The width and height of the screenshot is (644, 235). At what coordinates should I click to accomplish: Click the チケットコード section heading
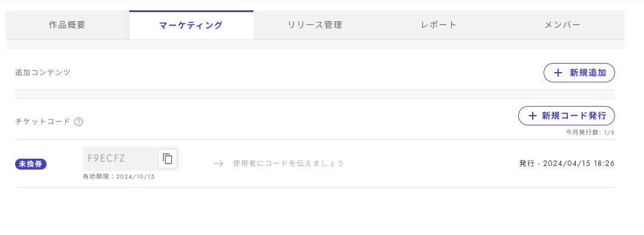coord(43,122)
